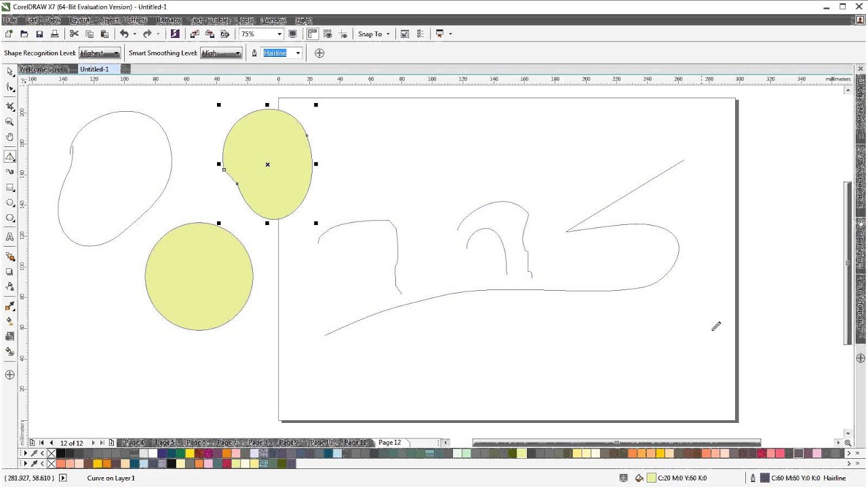
Task: Select the Color Eyedropper tool
Action: coord(9,306)
